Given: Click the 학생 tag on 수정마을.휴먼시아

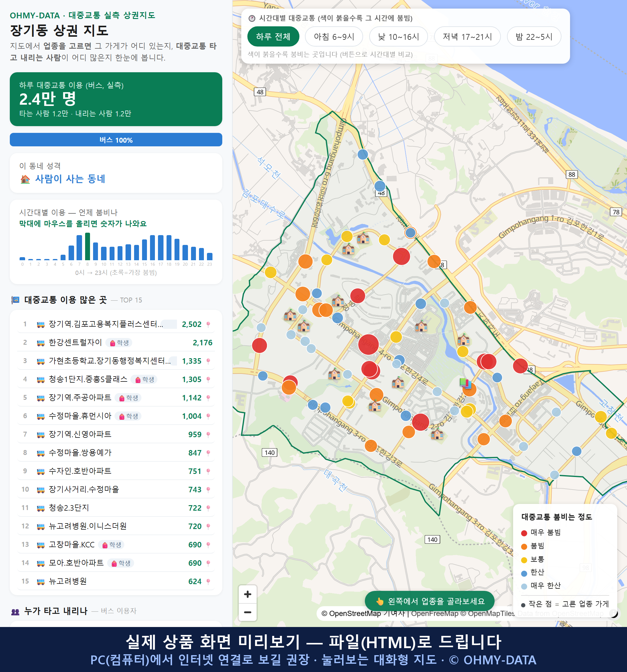Looking at the screenshot, I should click(x=128, y=416).
